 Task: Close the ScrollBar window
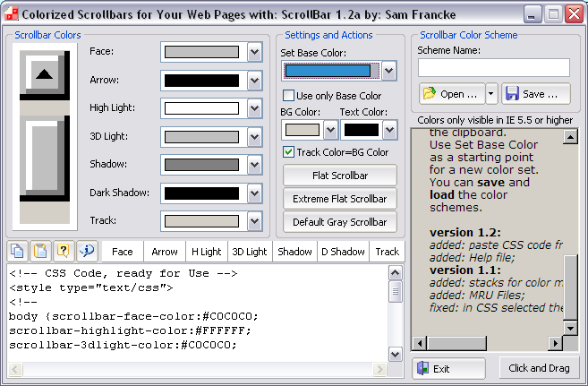point(574,14)
